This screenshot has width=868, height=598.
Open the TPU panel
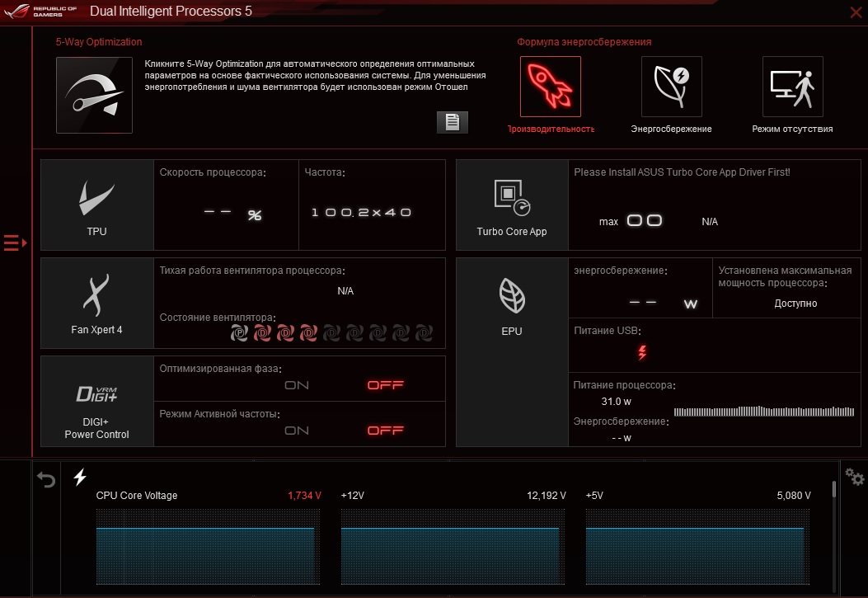(97, 205)
